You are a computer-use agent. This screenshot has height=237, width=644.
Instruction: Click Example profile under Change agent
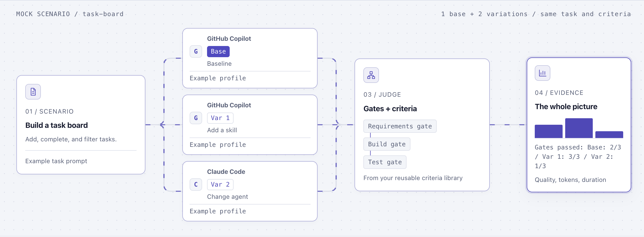[x=218, y=211]
